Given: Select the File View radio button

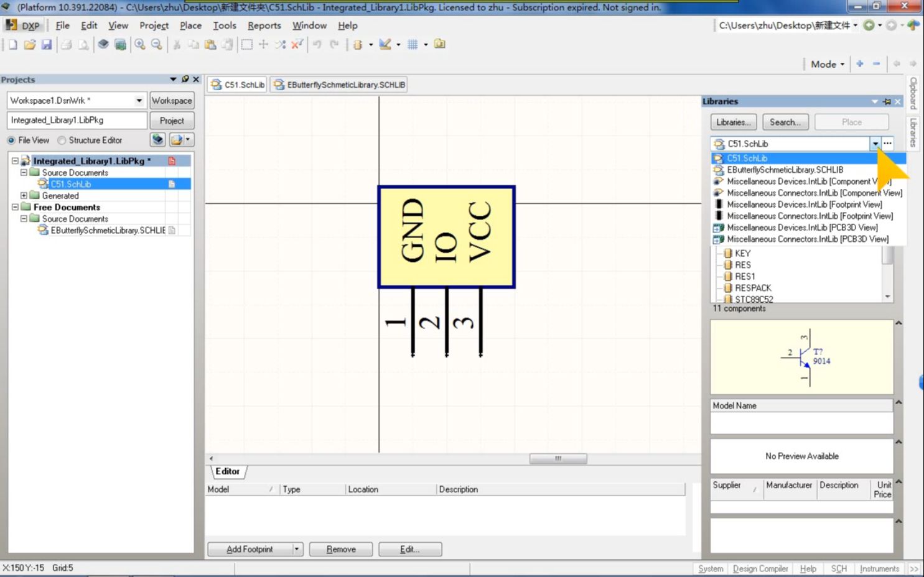Looking at the screenshot, I should (x=11, y=141).
